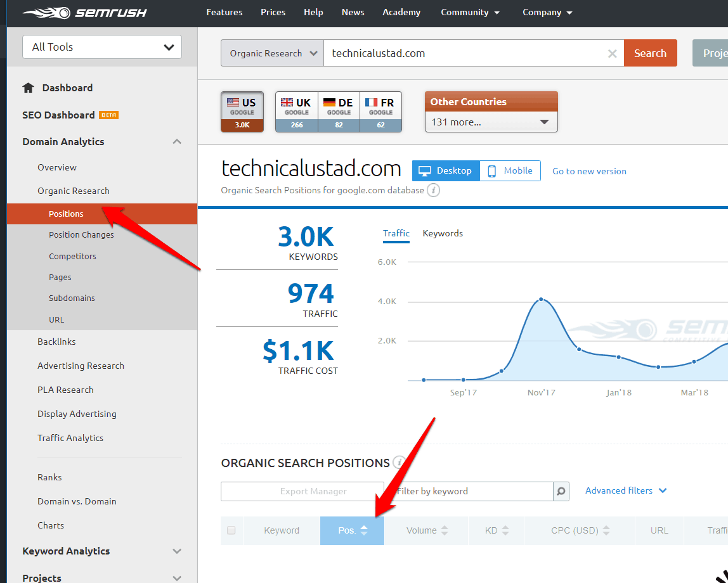Click Go to new version link
Image resolution: width=728 pixels, height=583 pixels.
click(589, 171)
